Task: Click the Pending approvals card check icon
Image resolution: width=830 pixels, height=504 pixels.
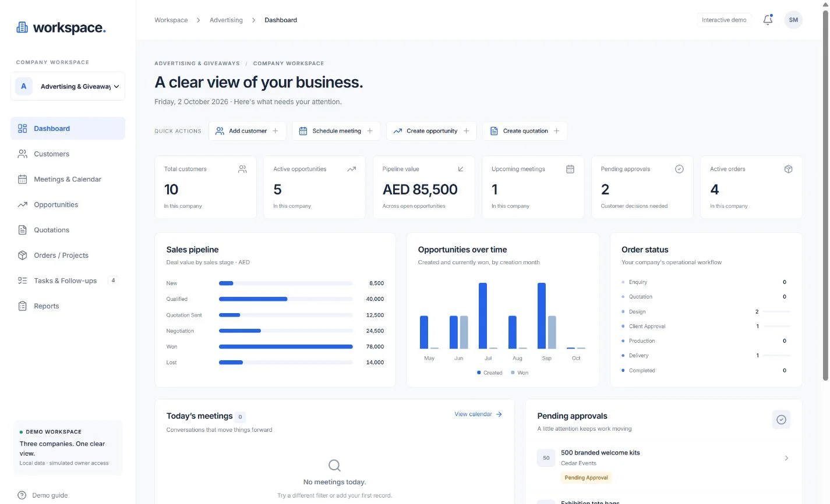Action: click(679, 169)
